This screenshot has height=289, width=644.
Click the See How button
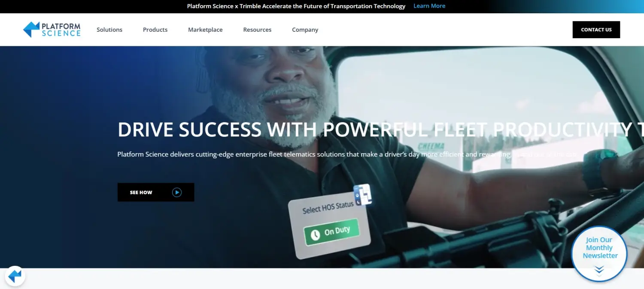click(x=156, y=192)
